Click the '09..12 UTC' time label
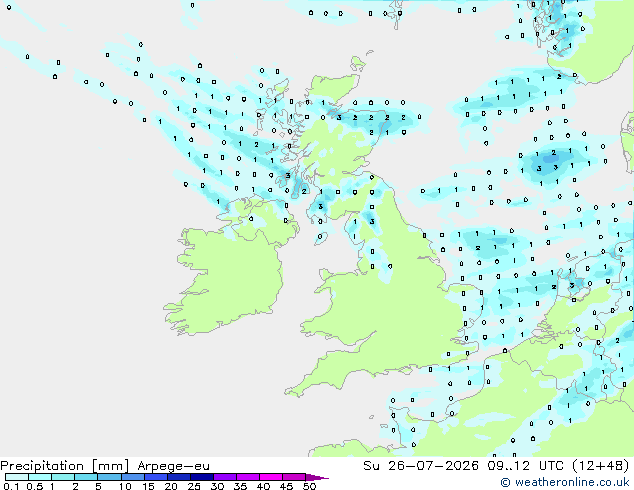The height and width of the screenshot is (490, 634). [525, 465]
